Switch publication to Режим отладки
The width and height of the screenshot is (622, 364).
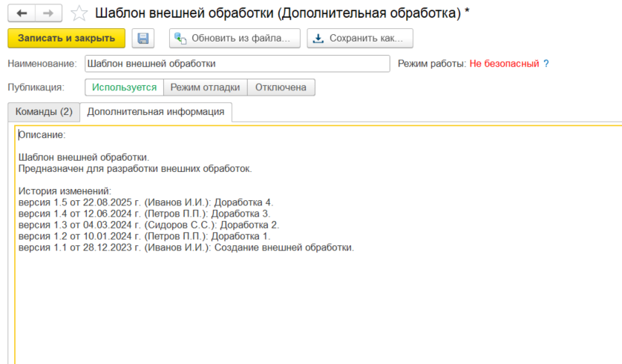pos(205,87)
